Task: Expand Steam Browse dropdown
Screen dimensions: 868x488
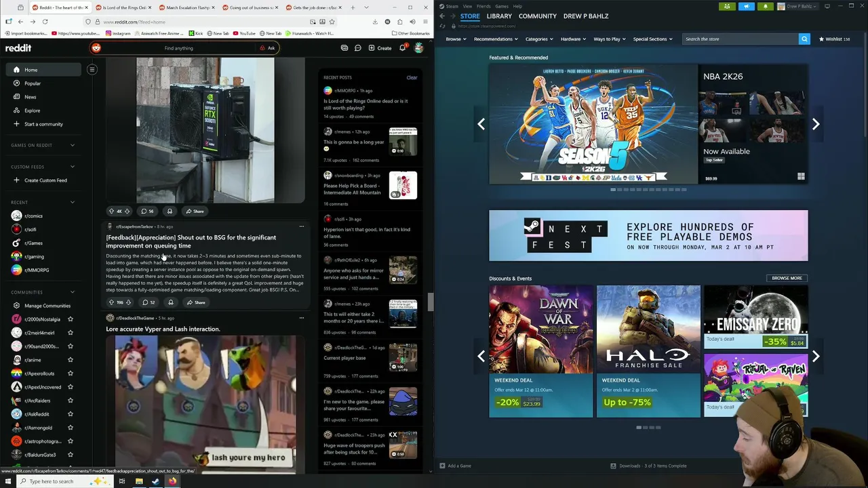Action: (x=456, y=39)
